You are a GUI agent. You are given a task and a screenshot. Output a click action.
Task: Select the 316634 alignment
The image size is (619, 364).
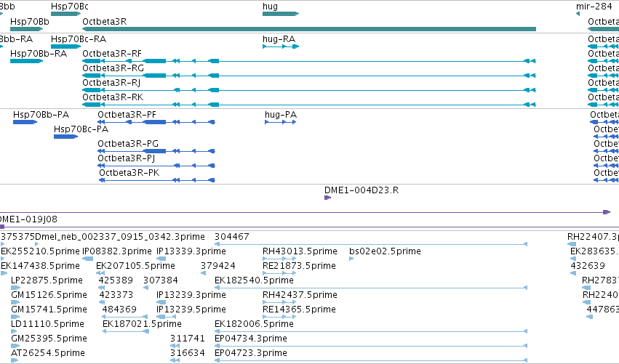pyautogui.click(x=188, y=353)
